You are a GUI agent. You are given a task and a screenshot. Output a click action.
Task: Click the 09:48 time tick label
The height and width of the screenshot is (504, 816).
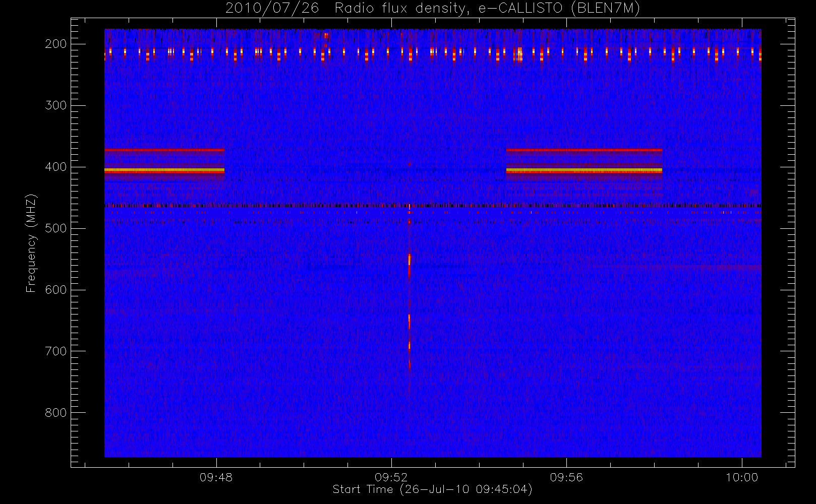tap(216, 477)
